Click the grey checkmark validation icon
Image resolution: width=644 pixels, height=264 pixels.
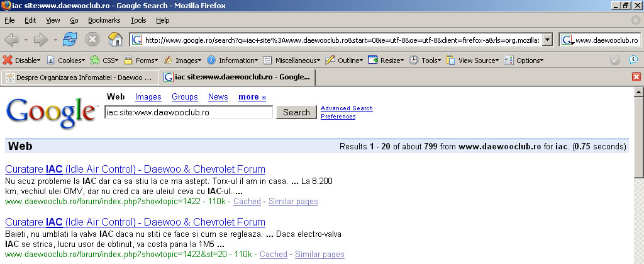point(615,60)
